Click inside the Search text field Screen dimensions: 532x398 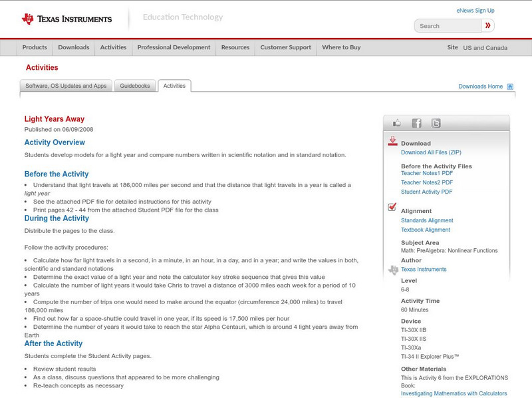(x=448, y=26)
